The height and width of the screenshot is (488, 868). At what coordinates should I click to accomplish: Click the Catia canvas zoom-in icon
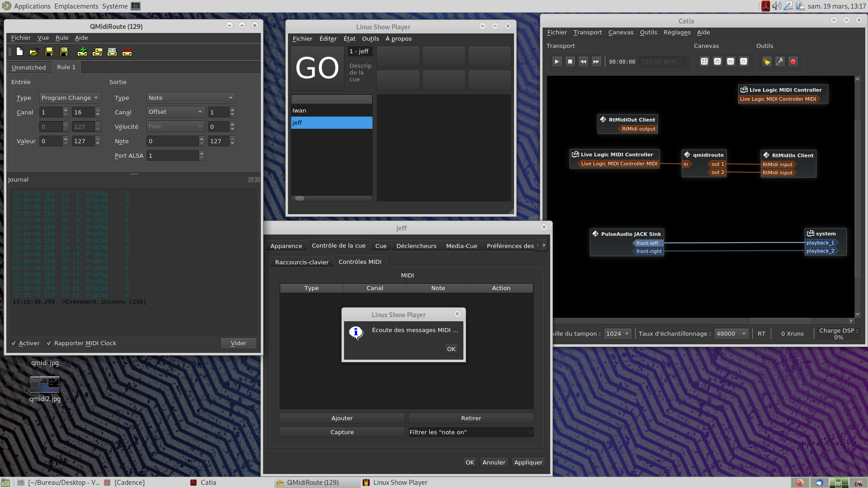pyautogui.click(x=717, y=61)
